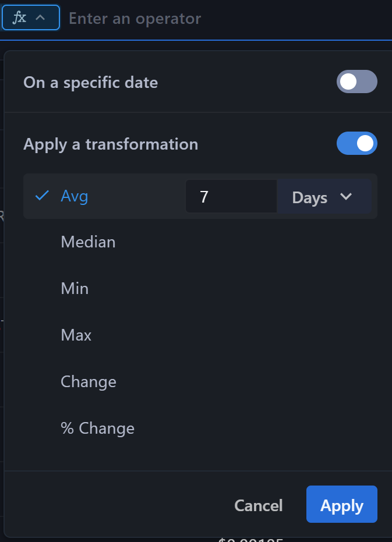Click the Apply button
Image resolution: width=392 pixels, height=542 pixels.
[341, 504]
